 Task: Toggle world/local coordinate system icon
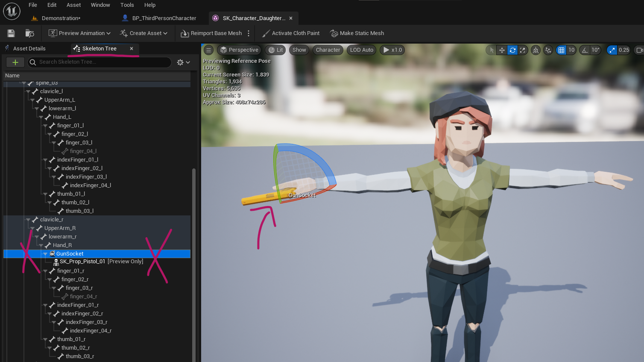click(x=536, y=50)
